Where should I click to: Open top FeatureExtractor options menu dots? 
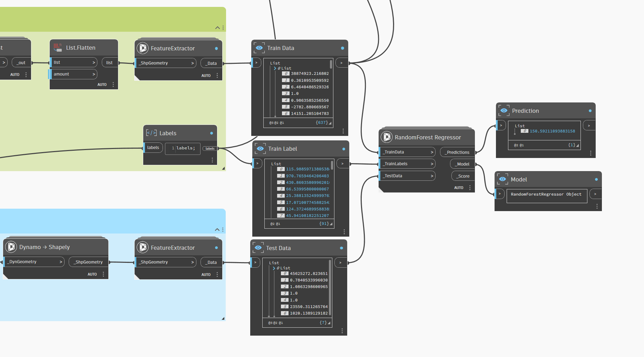(217, 75)
